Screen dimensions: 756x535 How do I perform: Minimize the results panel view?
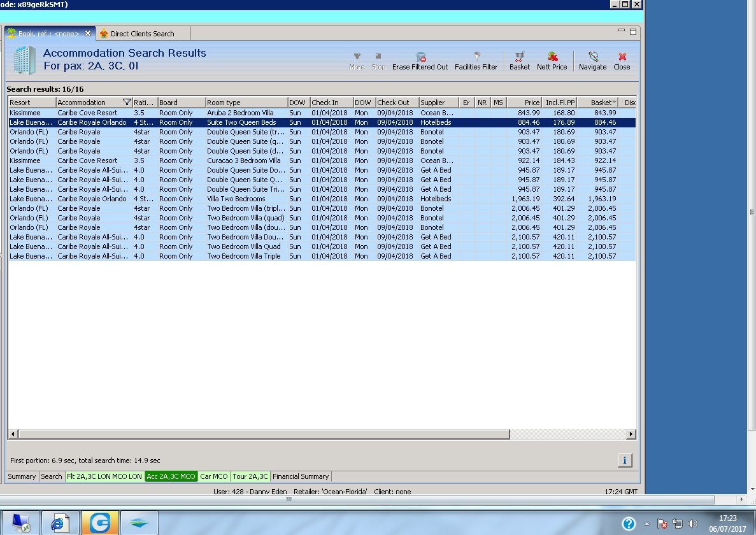pos(622,31)
